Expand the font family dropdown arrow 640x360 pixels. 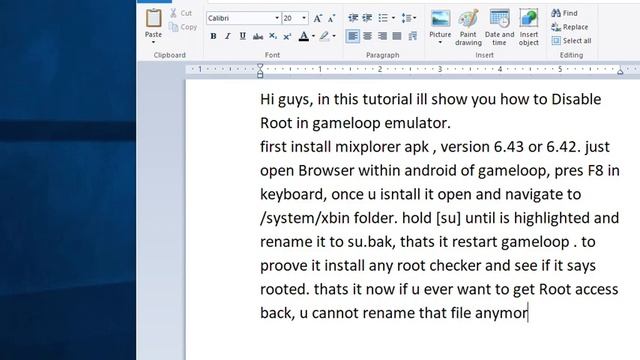tap(277, 18)
